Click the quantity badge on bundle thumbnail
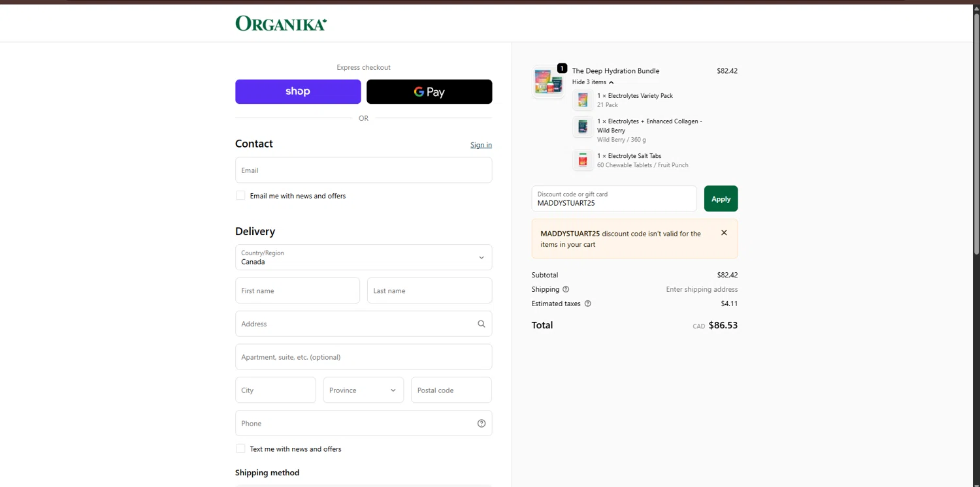Screen dimensions: 980x487 (x=562, y=68)
